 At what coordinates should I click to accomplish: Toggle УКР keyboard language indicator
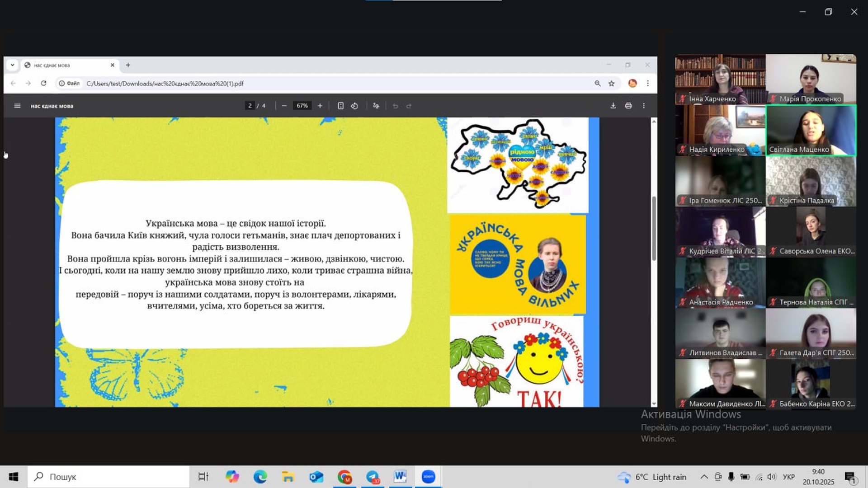(788, 477)
